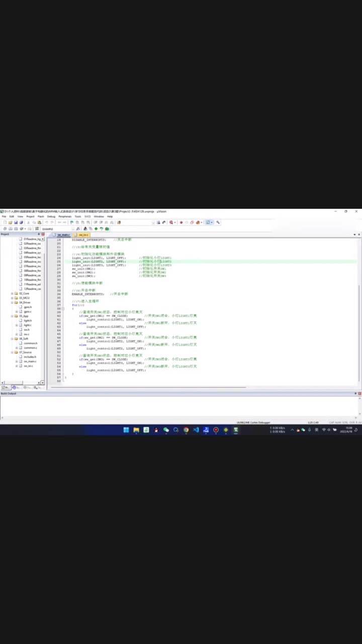Image resolution: width=362 pixels, height=644 pixels.
Task: Open the SVCS menu
Action: click(87, 216)
